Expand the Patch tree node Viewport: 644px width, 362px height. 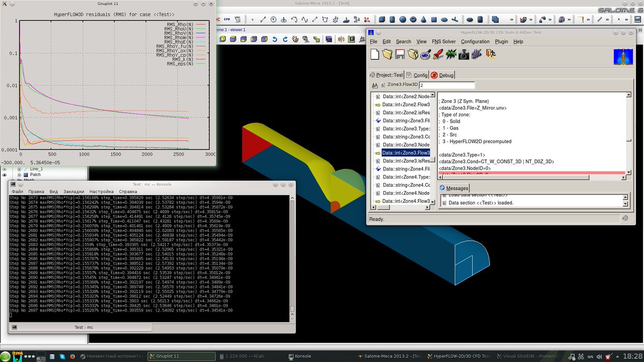click(x=19, y=175)
